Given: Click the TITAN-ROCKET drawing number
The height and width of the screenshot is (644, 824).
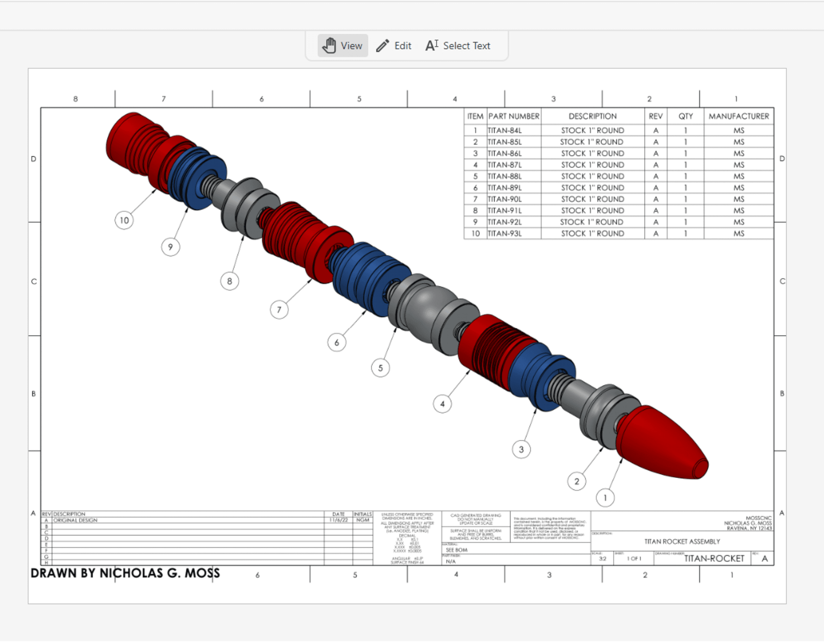Looking at the screenshot, I should coord(714,559).
